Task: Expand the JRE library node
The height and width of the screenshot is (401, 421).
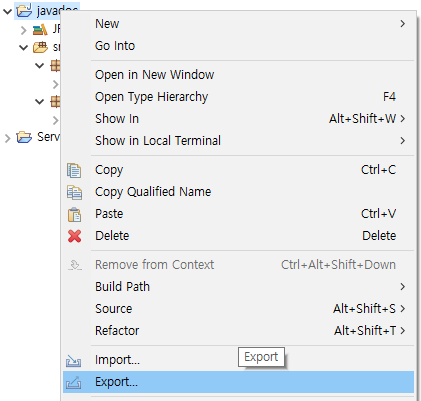Action: [23, 30]
